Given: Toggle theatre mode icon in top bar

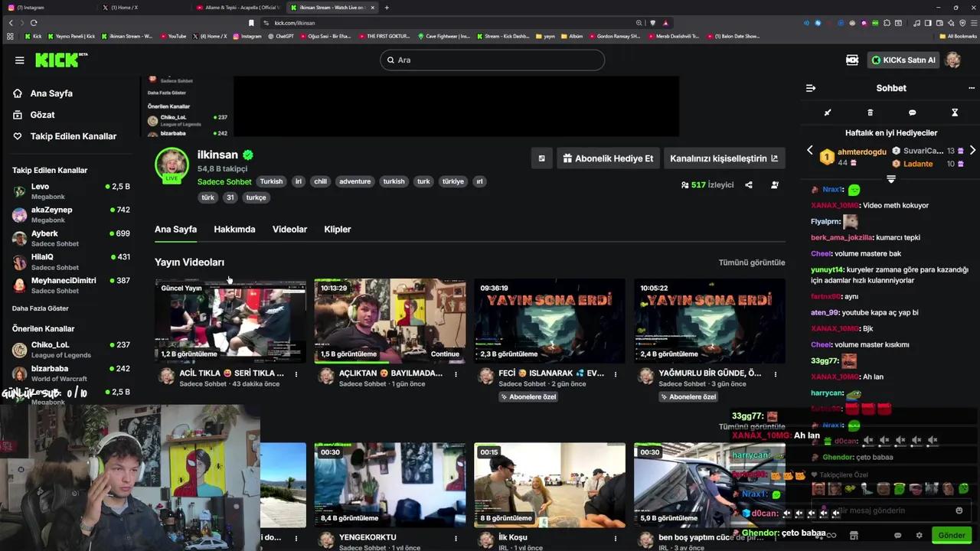Looking at the screenshot, I should point(851,60).
